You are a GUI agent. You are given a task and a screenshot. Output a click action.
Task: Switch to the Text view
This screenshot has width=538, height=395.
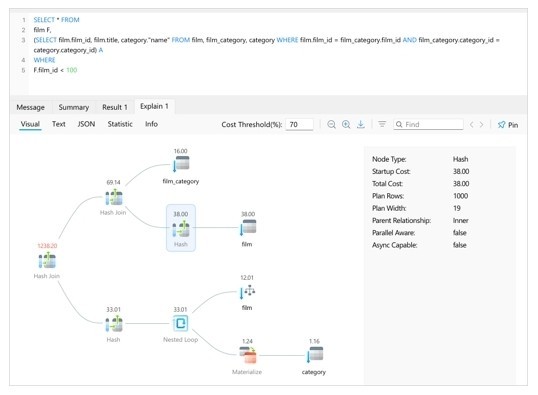(59, 124)
